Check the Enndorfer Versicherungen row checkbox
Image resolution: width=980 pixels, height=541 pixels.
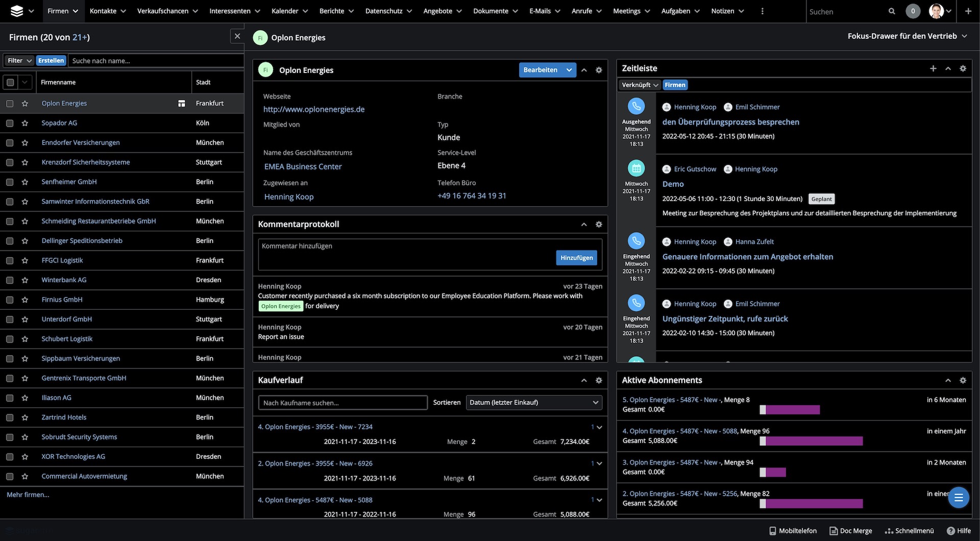pyautogui.click(x=10, y=143)
